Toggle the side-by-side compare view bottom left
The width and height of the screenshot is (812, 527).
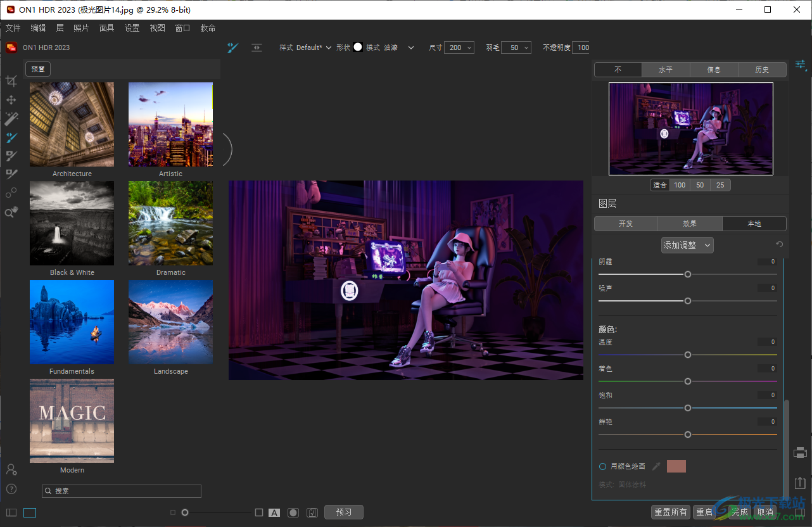(x=11, y=512)
